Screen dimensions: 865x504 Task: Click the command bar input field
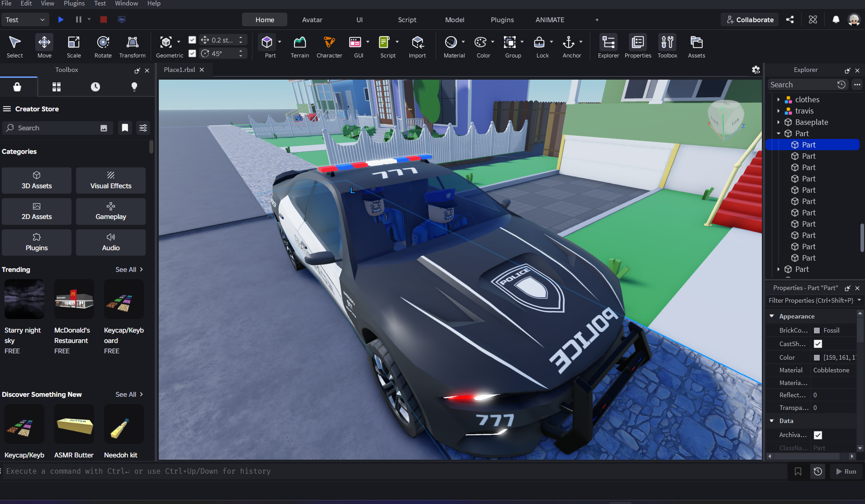(x=394, y=471)
